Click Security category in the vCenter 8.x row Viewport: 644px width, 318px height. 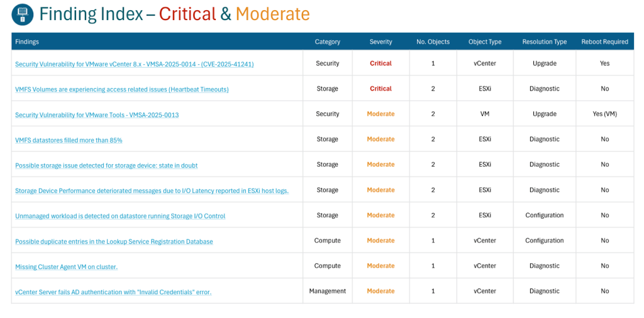click(x=327, y=63)
